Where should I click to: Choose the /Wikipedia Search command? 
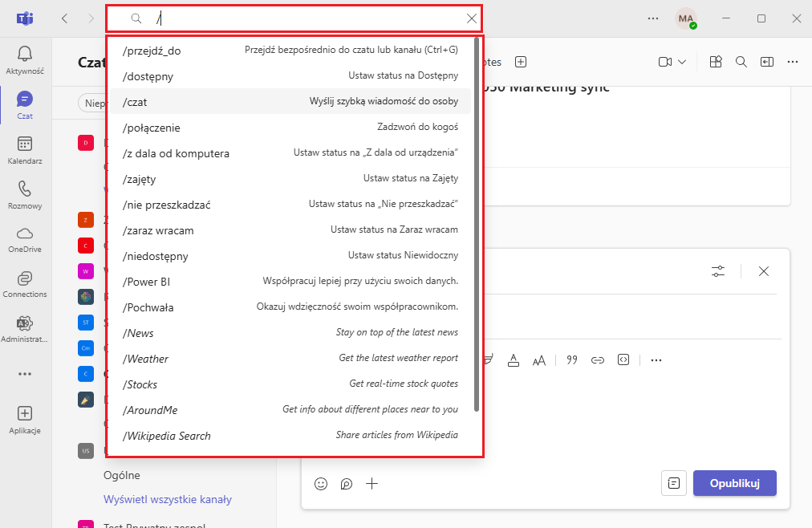click(x=290, y=436)
